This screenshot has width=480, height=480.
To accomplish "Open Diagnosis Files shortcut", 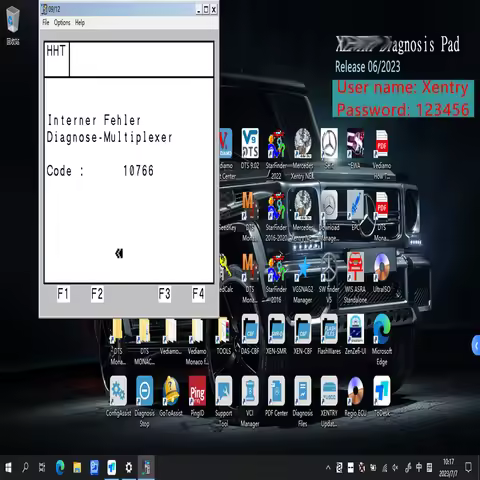I will coord(303,402).
